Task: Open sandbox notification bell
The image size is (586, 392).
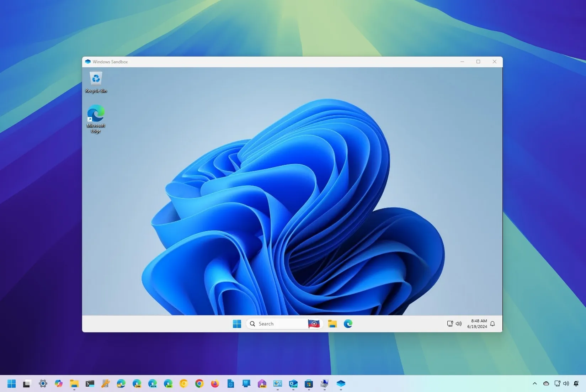Action: click(492, 324)
